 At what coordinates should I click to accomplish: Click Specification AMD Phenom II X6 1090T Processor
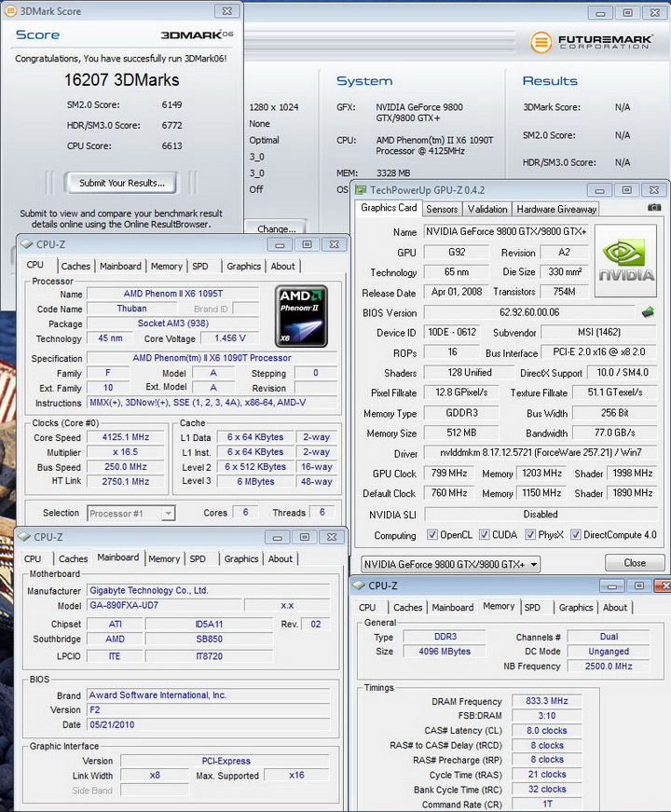(212, 358)
